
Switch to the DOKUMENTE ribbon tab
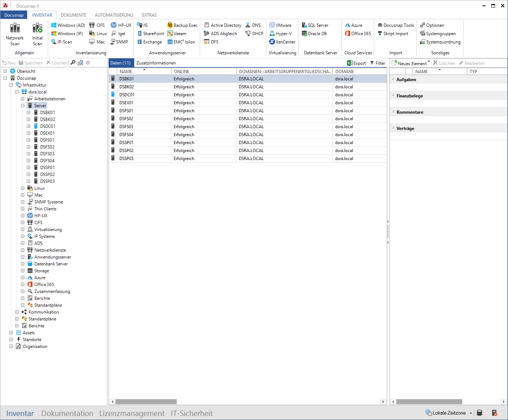tap(73, 15)
